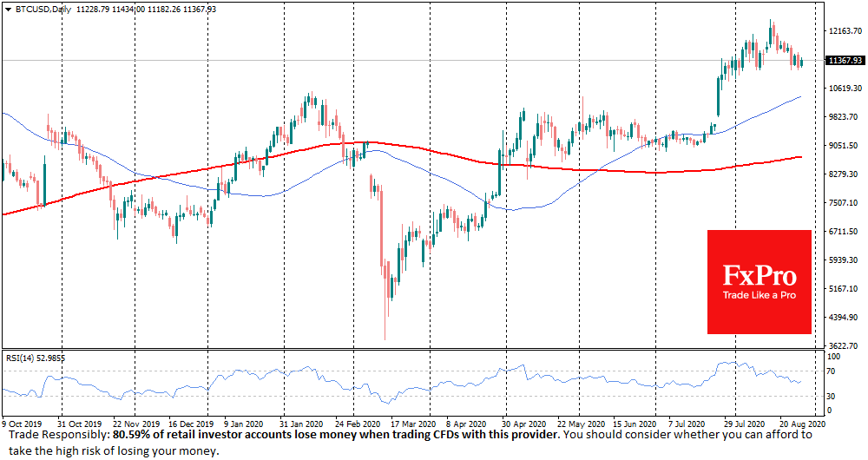The image size is (868, 460).
Task: Click the 8 Apr 2020 date label
Action: coord(467,424)
